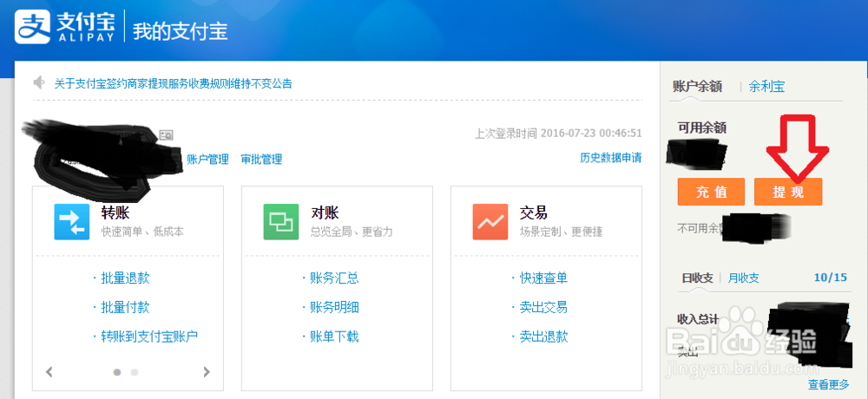Open 快速查单 quick order lookup
Viewport: 868px width, 399px height.
[x=543, y=278]
